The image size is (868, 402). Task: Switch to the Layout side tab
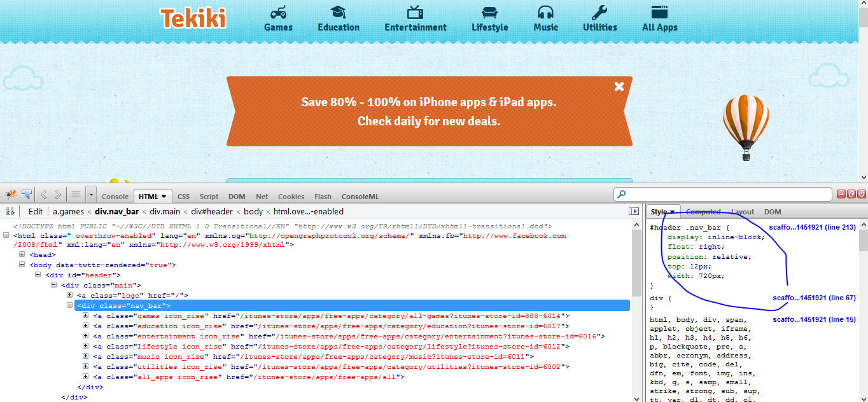[x=743, y=212]
